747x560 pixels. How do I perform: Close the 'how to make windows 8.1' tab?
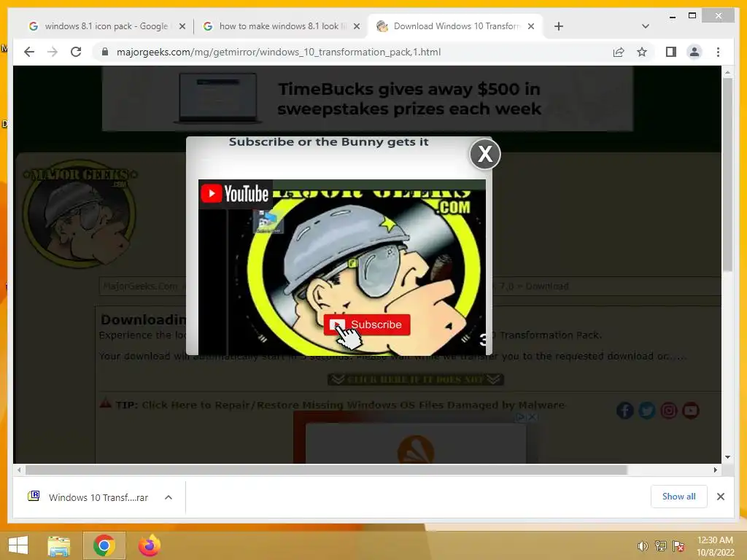pos(356,26)
